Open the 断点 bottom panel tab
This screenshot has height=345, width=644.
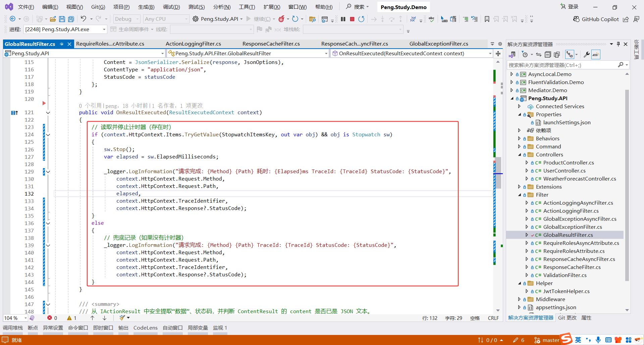[x=33, y=328]
